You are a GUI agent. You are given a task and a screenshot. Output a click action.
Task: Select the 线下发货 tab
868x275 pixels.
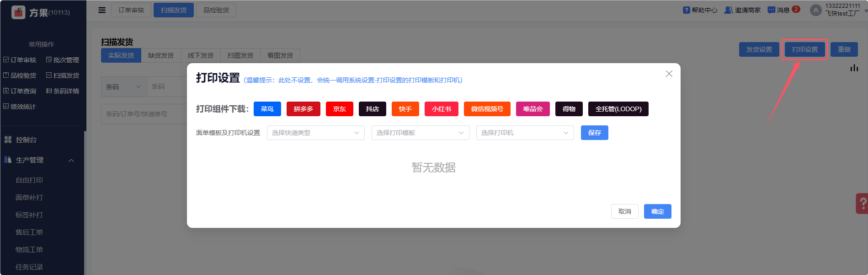point(201,55)
